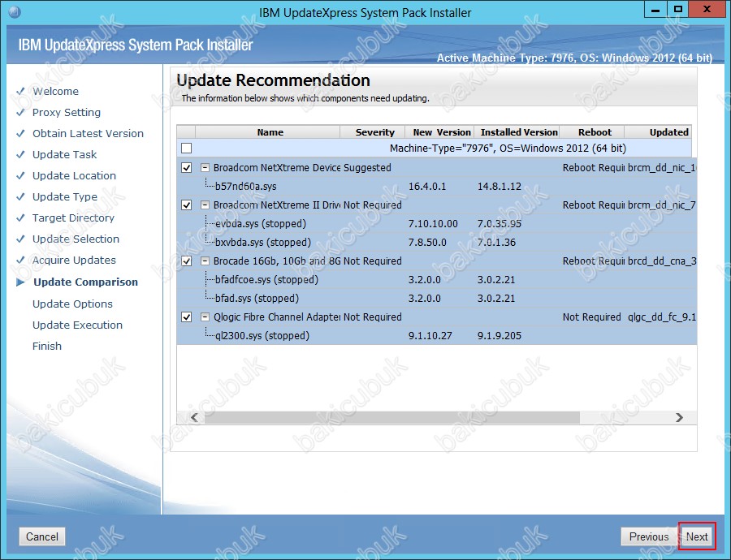Click the checkmark icon beside Acquire Updates
The image size is (731, 560).
click(x=20, y=260)
